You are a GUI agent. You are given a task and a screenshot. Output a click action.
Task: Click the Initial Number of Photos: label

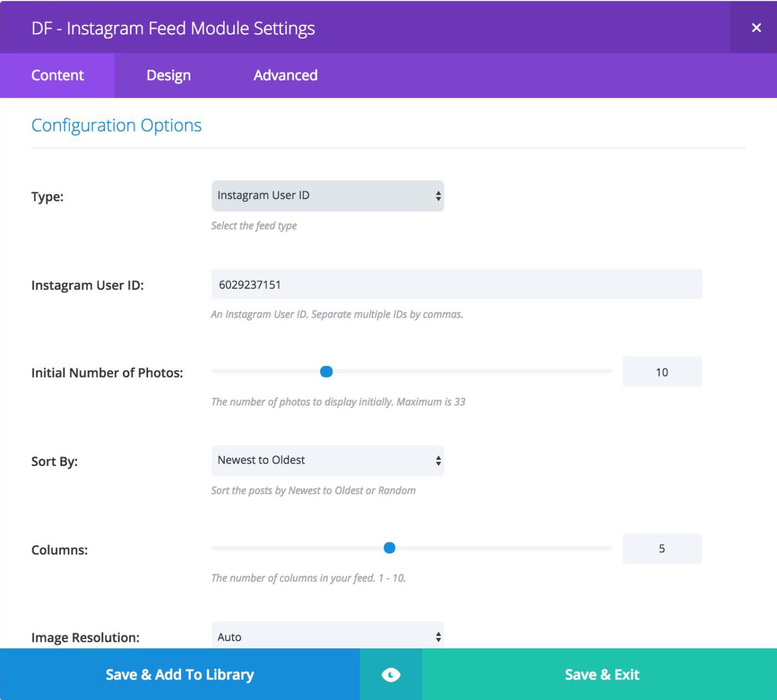[107, 373]
